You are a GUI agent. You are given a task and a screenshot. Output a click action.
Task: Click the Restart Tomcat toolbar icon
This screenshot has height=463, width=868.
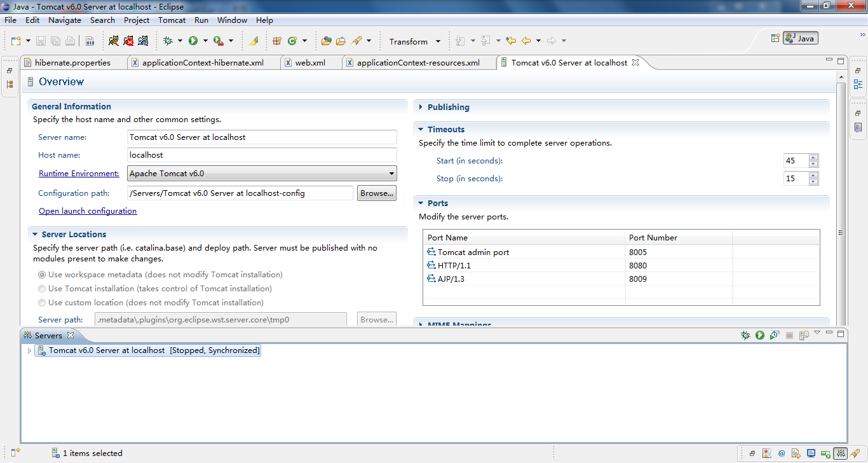point(143,41)
